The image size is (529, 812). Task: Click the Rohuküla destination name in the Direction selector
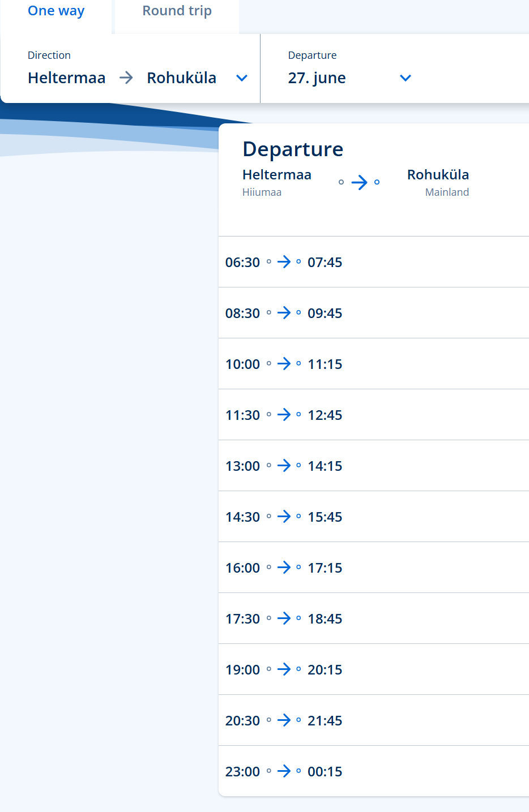tap(181, 78)
